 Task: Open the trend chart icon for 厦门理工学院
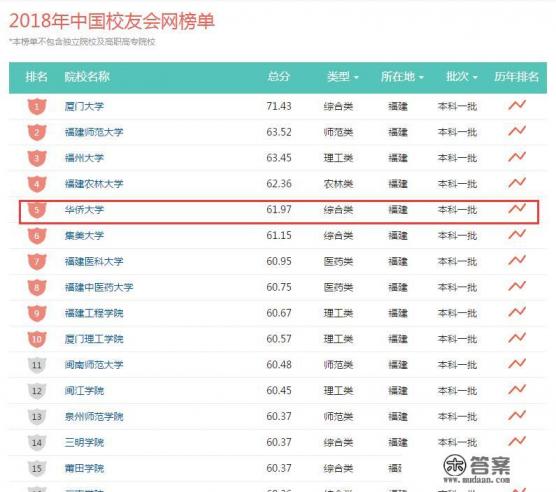point(517,338)
